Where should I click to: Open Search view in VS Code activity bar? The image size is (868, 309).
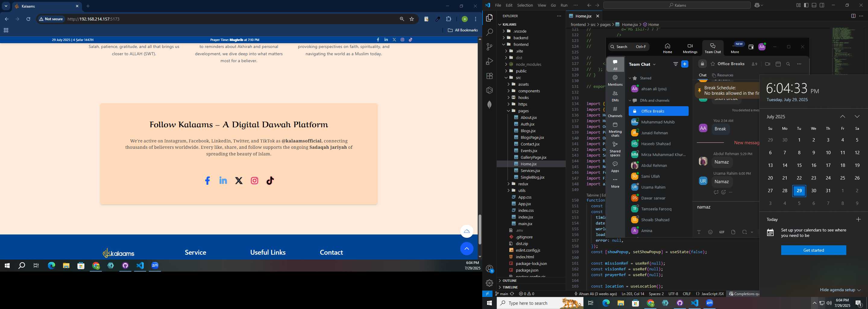[x=489, y=32]
